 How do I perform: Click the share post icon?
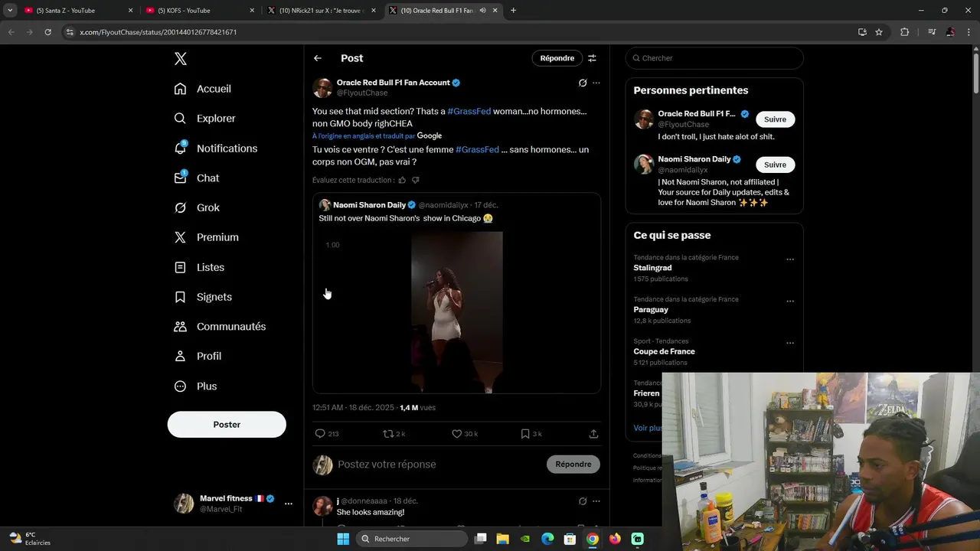click(593, 434)
